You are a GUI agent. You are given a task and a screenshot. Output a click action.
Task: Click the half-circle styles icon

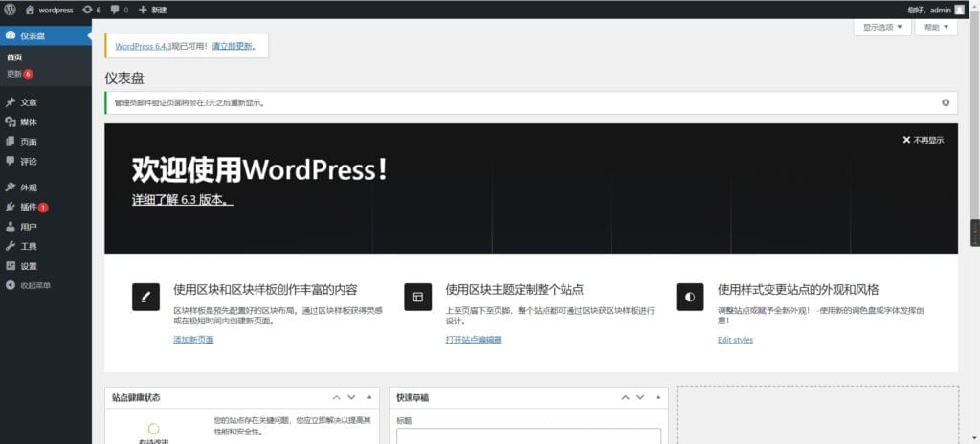(690, 297)
